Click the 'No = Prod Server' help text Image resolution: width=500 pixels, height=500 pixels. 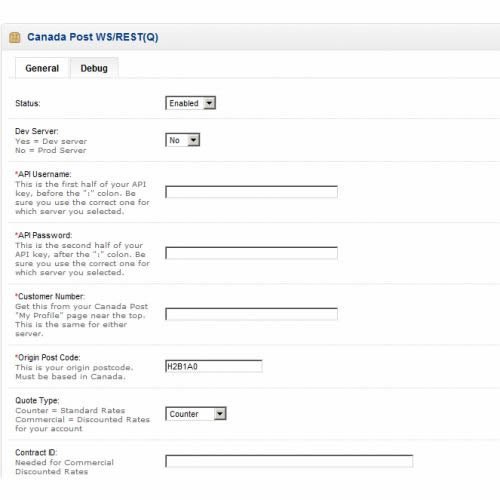[51, 150]
